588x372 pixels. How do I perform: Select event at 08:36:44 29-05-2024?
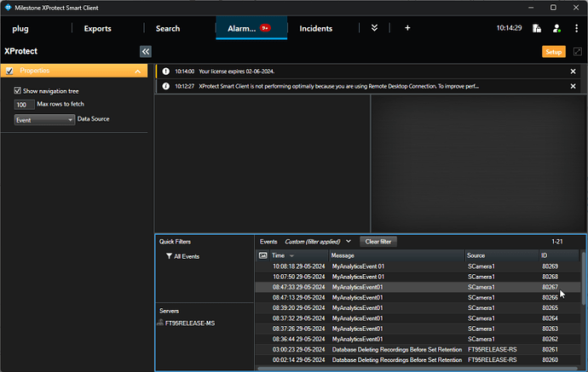(x=418, y=339)
